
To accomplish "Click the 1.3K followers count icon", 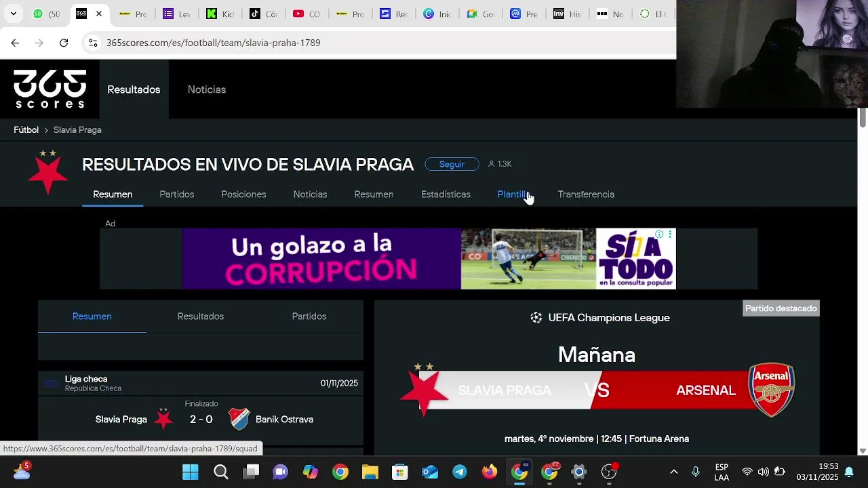I will (492, 164).
